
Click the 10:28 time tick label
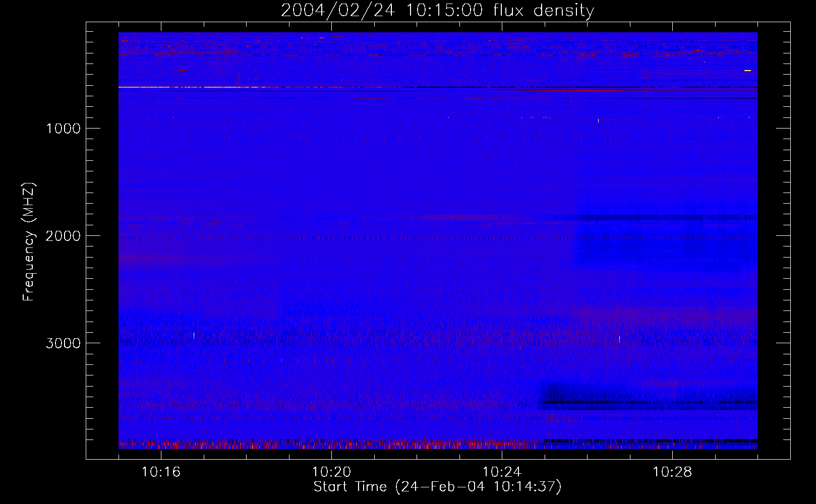pyautogui.click(x=672, y=472)
